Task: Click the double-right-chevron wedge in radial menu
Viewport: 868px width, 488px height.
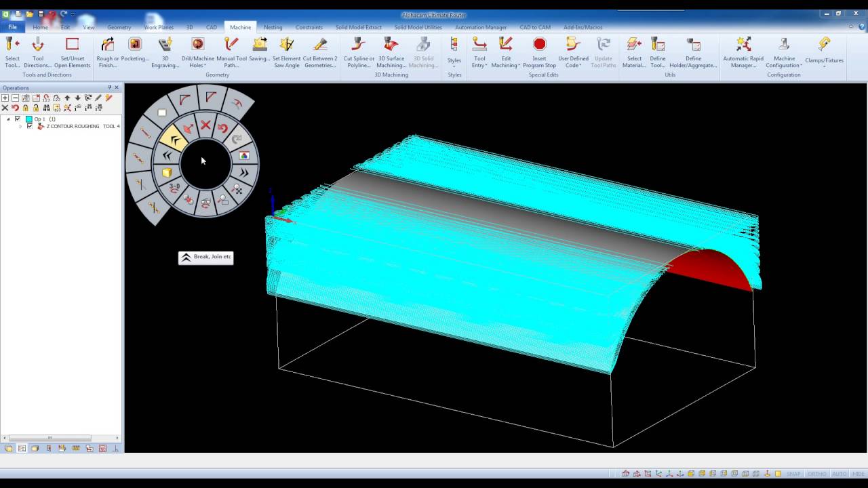Action: 244,173
